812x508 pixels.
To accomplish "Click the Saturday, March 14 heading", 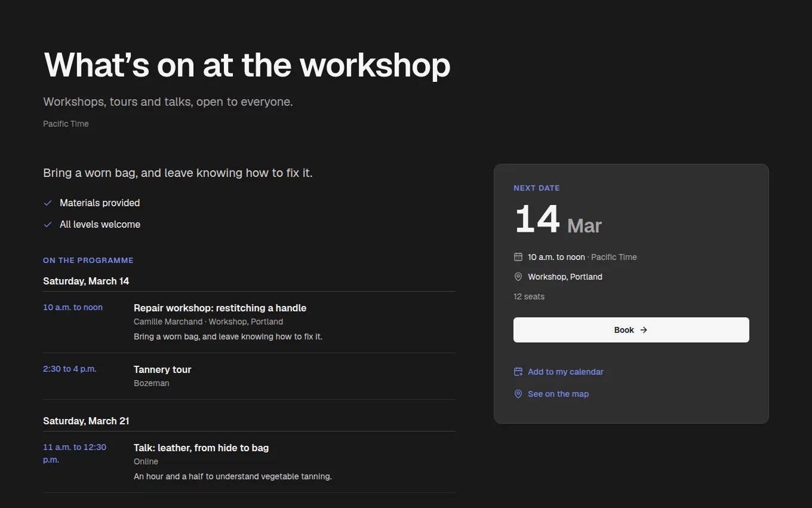I will tap(86, 281).
